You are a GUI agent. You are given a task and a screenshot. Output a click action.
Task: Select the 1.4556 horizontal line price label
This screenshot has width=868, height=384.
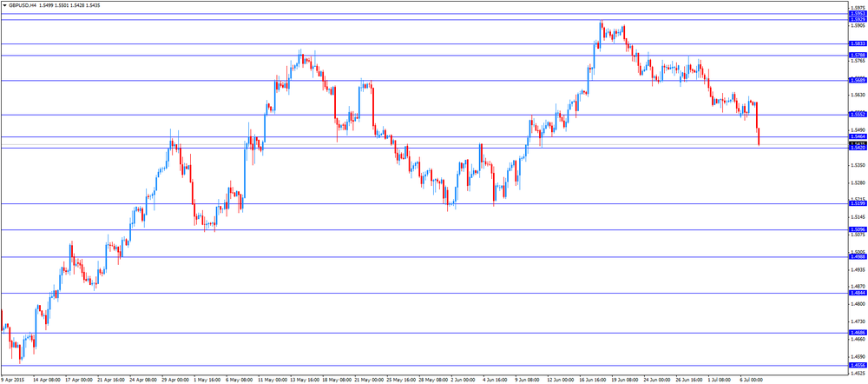coord(858,365)
